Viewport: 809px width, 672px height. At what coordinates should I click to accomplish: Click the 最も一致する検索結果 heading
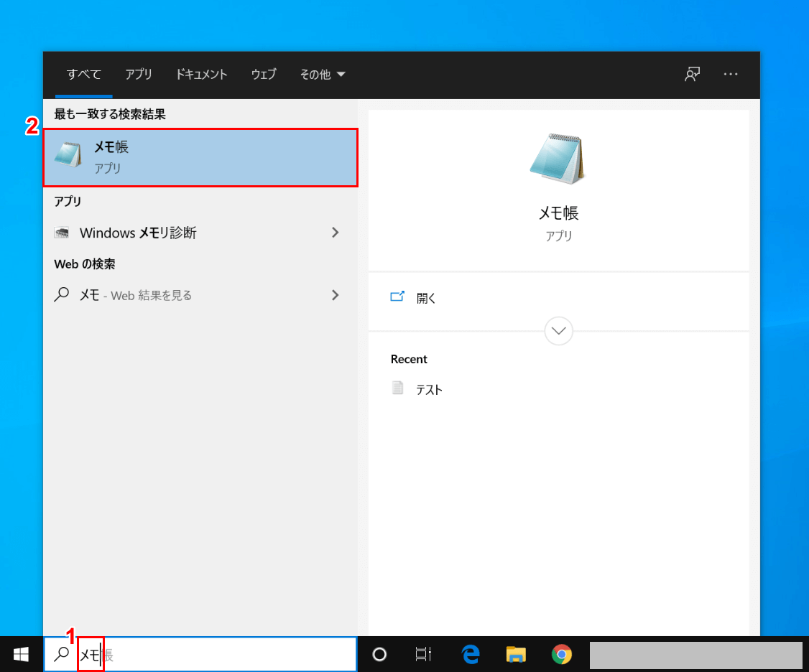[110, 114]
